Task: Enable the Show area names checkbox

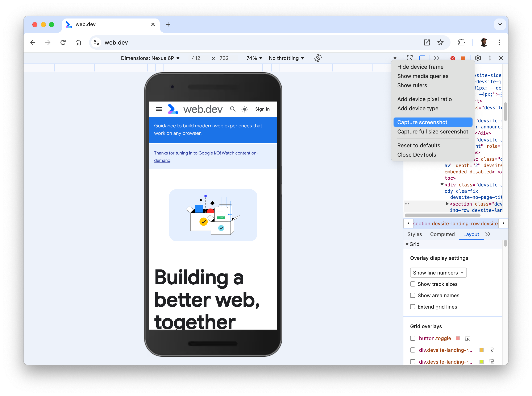Action: point(413,295)
